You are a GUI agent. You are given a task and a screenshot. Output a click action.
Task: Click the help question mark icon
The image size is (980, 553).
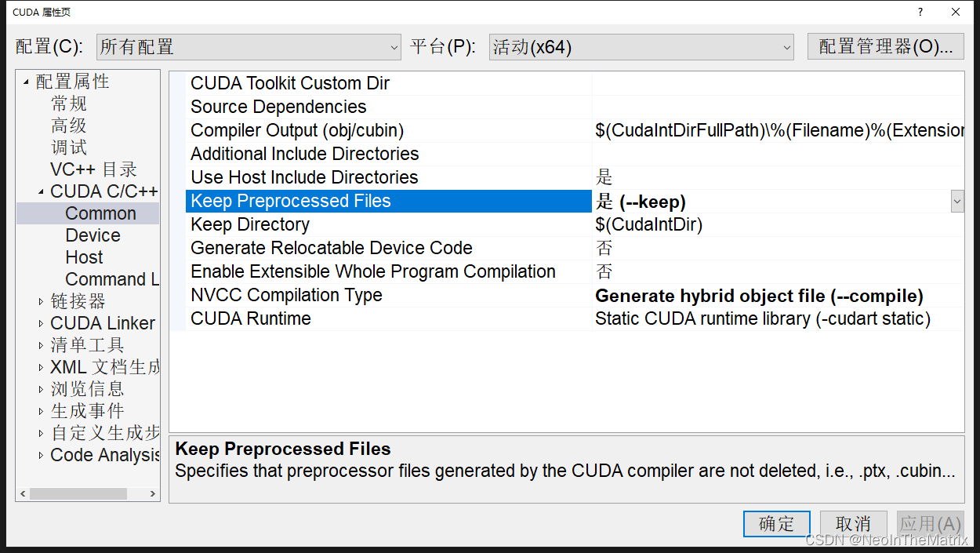[920, 12]
